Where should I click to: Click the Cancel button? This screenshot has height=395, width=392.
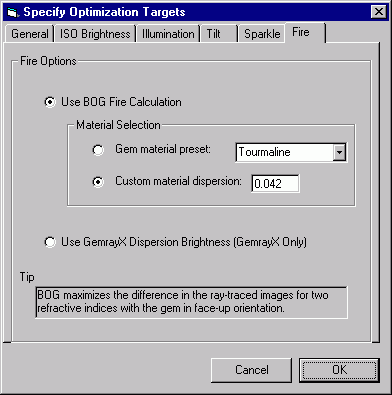point(251,370)
